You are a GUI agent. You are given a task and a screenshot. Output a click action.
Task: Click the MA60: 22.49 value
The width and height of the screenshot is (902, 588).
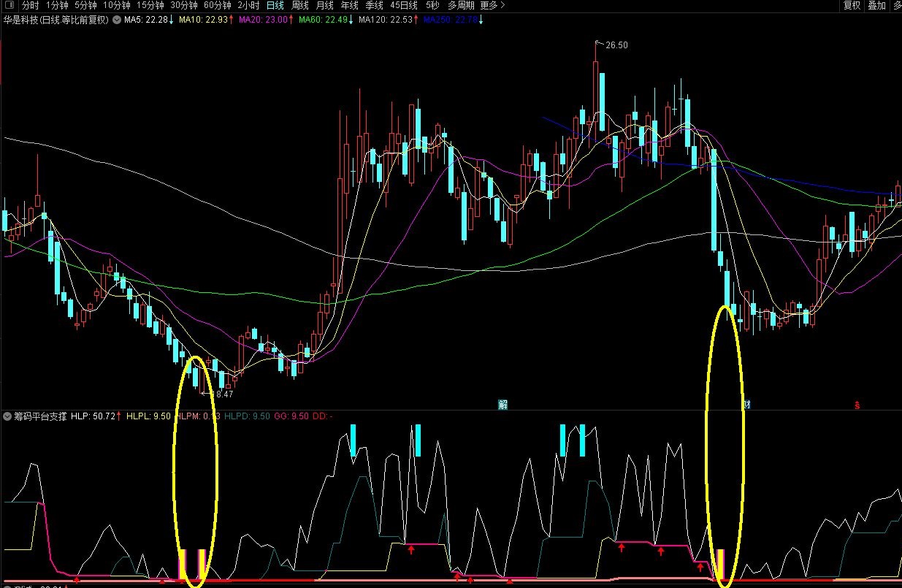(x=326, y=20)
